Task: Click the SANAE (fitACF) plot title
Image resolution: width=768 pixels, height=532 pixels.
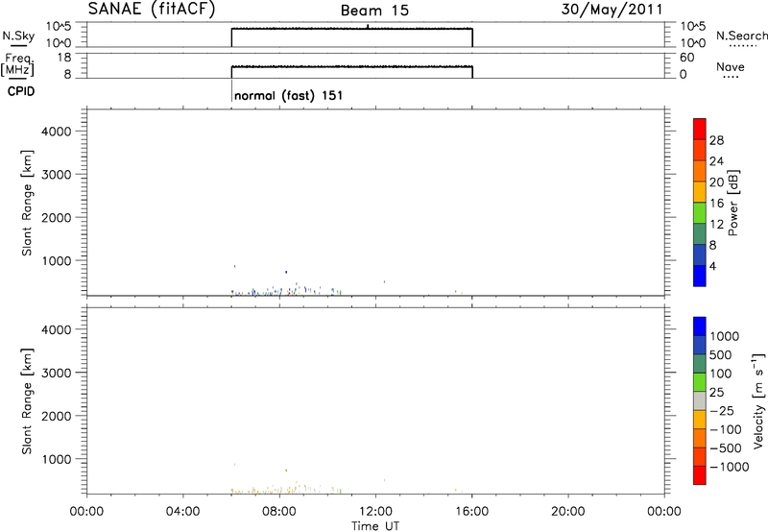Action: [x=152, y=10]
